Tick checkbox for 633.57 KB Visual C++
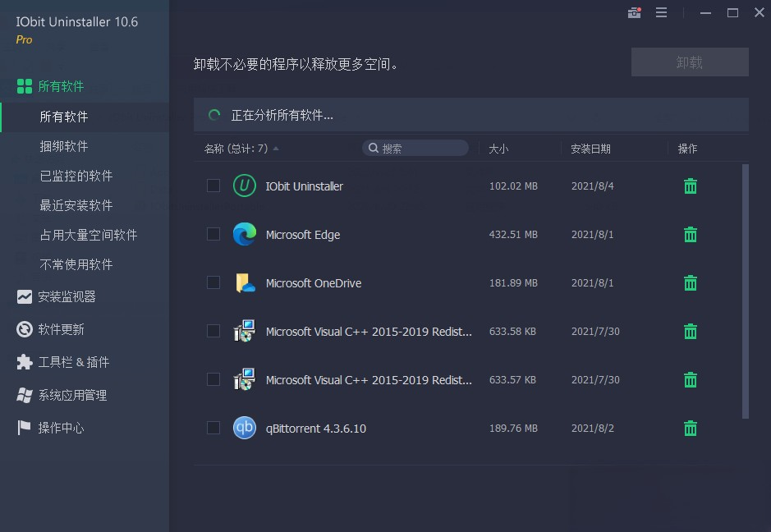This screenshot has width=771, height=532. point(213,379)
